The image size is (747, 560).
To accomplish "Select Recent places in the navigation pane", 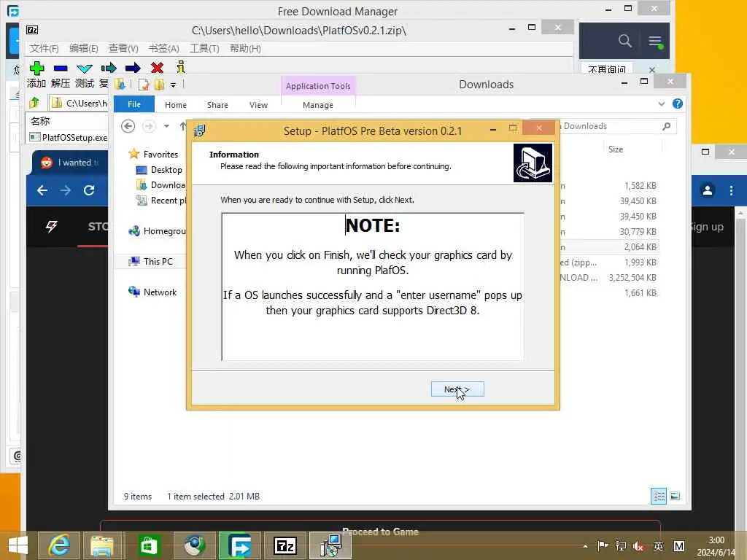I will coord(161,201).
